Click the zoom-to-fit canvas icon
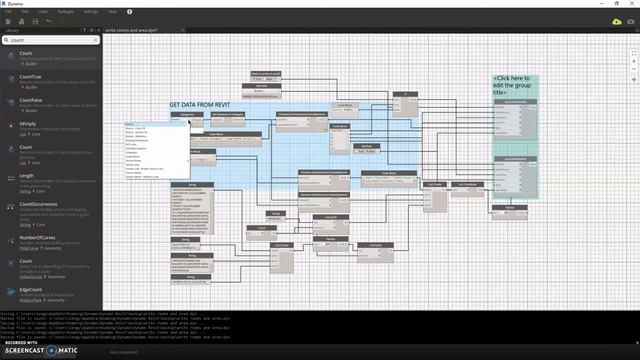 point(634,53)
